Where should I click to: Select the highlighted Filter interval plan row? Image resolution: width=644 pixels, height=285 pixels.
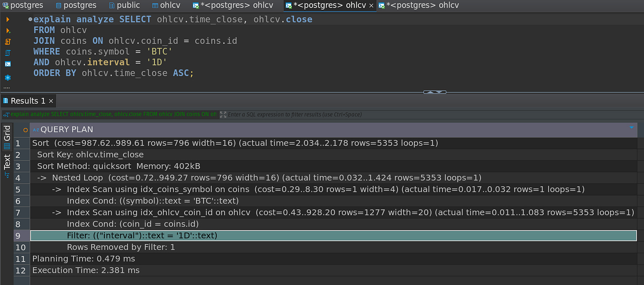(142, 235)
